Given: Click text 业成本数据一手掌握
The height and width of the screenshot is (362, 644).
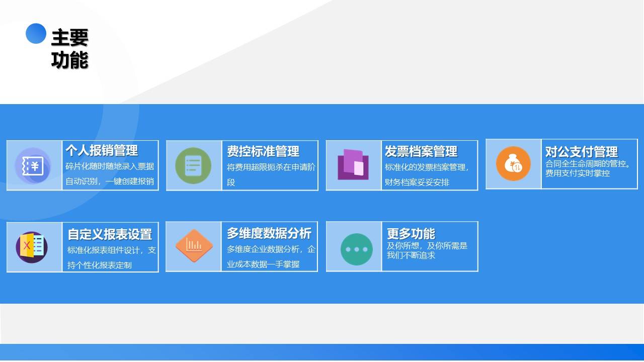Looking at the screenshot, I should pyautogui.click(x=263, y=264).
